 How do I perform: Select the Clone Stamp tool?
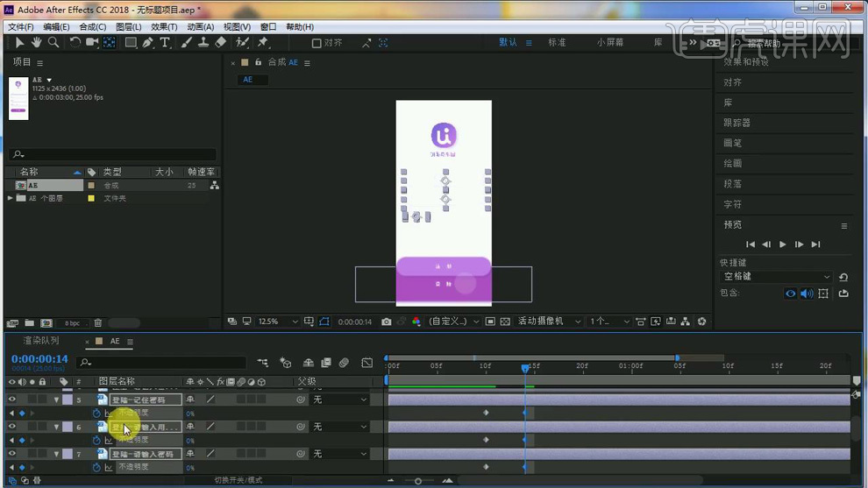(x=203, y=42)
